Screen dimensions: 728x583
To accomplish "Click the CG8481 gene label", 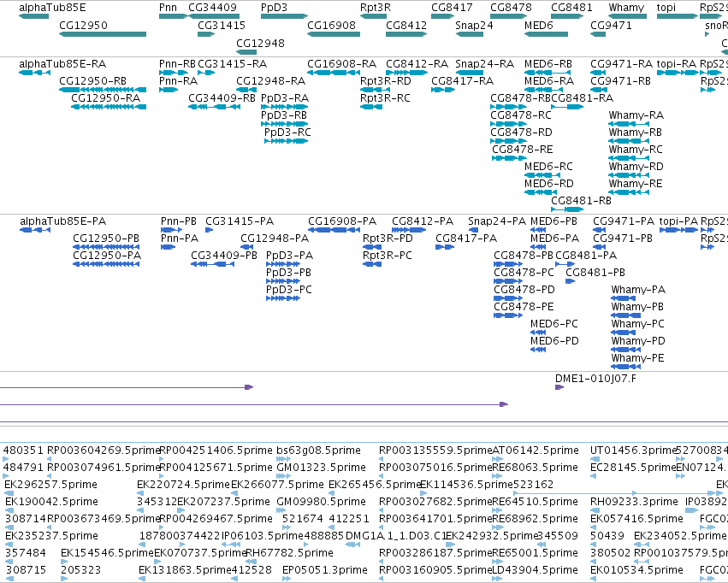I will [x=571, y=8].
